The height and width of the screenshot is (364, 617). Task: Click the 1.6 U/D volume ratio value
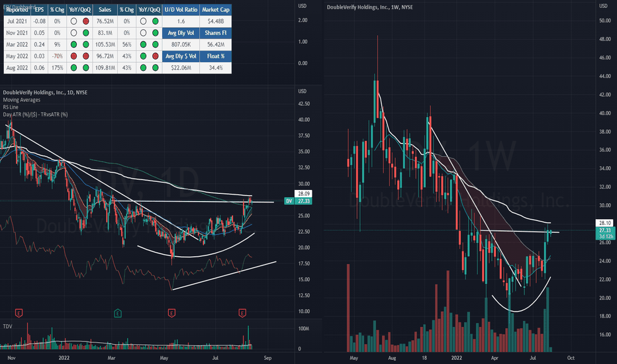coord(181,21)
